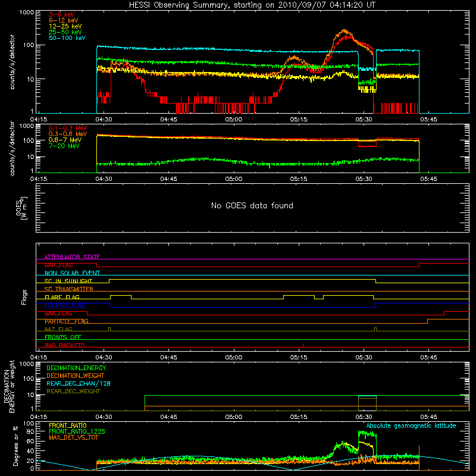Click the AAZ_FLAG pulse near 04:31
The width and height of the screenshot is (476, 476).
pyautogui.click(x=109, y=329)
